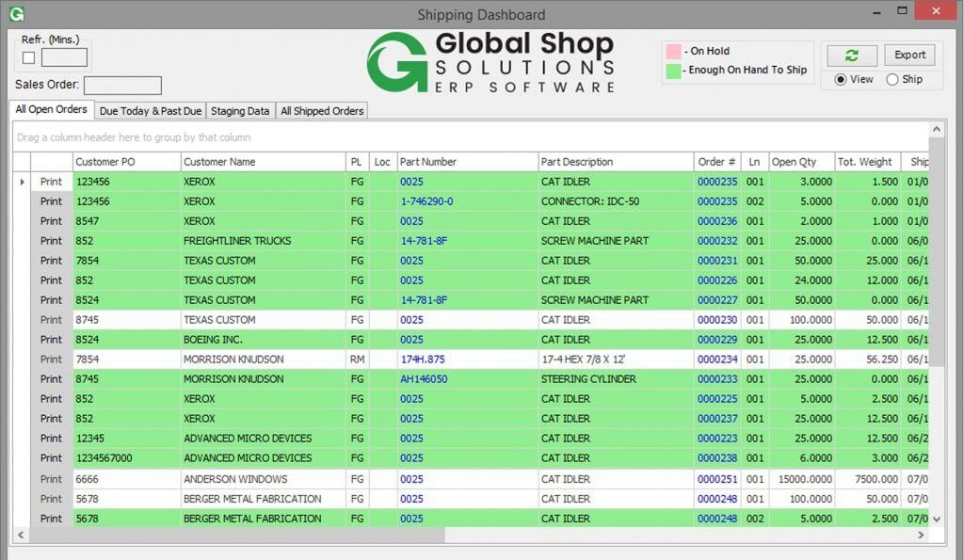Open the Staging Data tab
Viewport: 964px width, 560px height.
coord(240,111)
